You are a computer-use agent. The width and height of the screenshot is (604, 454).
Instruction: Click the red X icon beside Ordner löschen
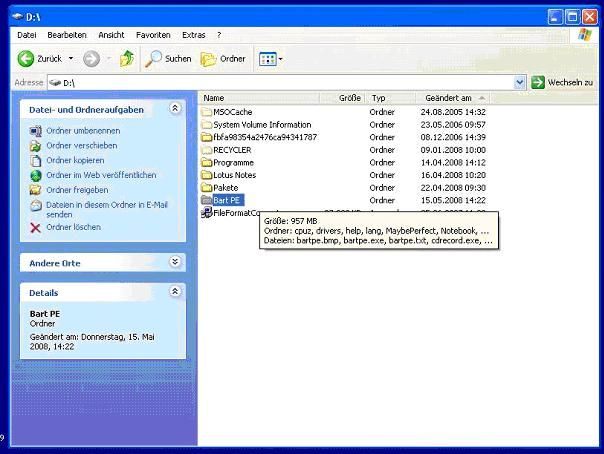click(35, 228)
